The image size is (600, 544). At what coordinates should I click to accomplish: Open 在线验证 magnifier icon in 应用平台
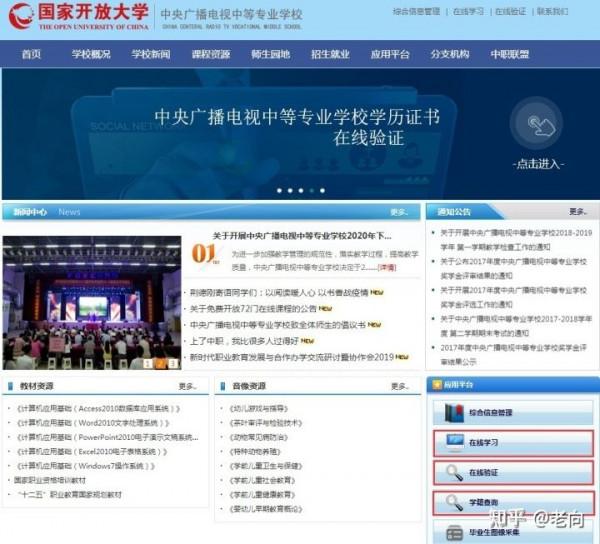453,472
